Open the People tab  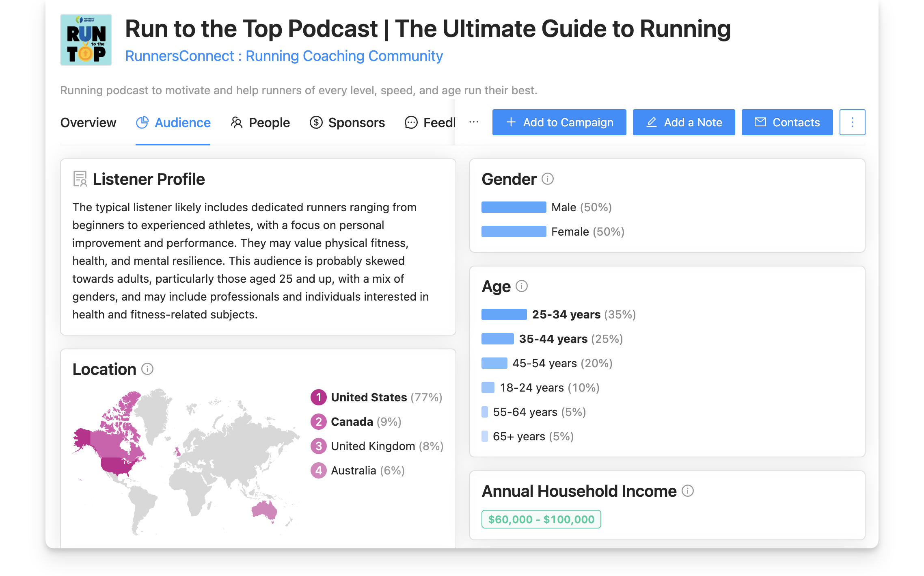260,122
